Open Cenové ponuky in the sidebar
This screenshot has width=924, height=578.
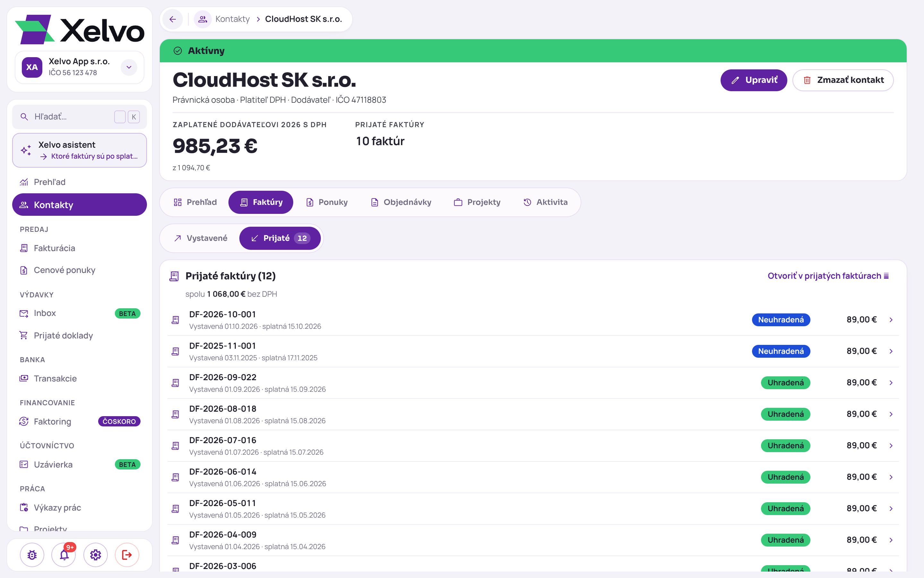80,270
